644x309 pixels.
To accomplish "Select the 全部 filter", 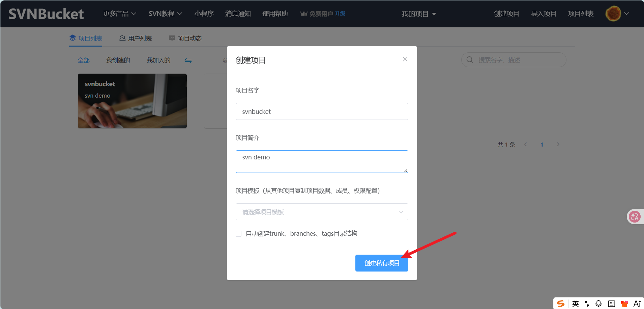I will tap(84, 60).
